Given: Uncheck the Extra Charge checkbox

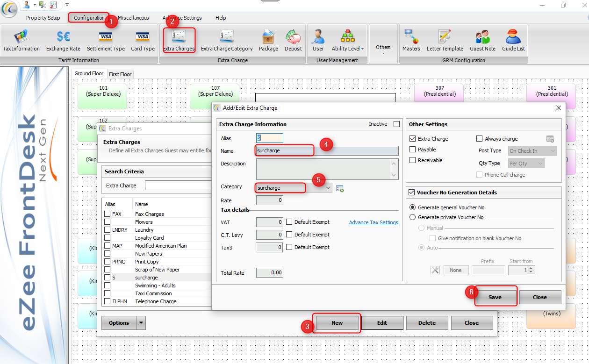Looking at the screenshot, I should pyautogui.click(x=412, y=139).
